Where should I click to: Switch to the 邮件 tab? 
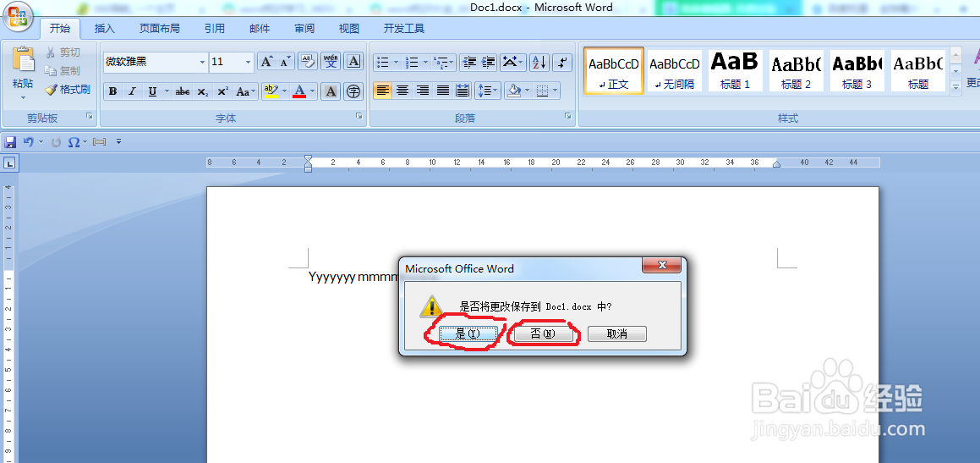point(260,28)
